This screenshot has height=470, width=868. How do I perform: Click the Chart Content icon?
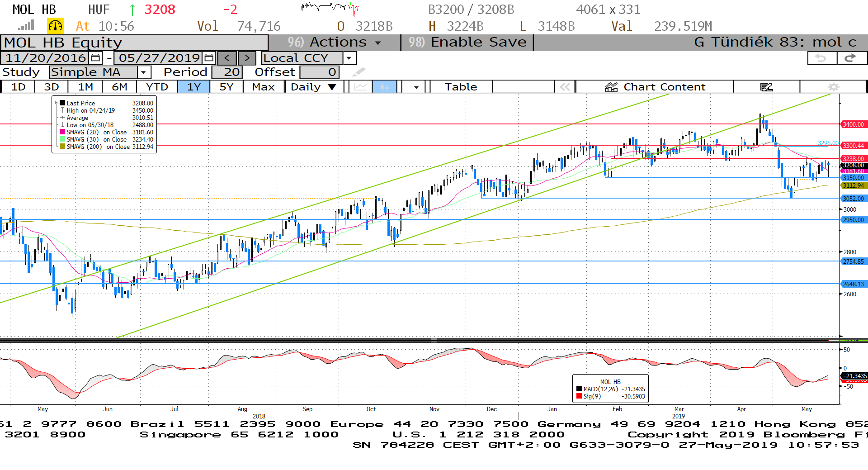tap(611, 87)
